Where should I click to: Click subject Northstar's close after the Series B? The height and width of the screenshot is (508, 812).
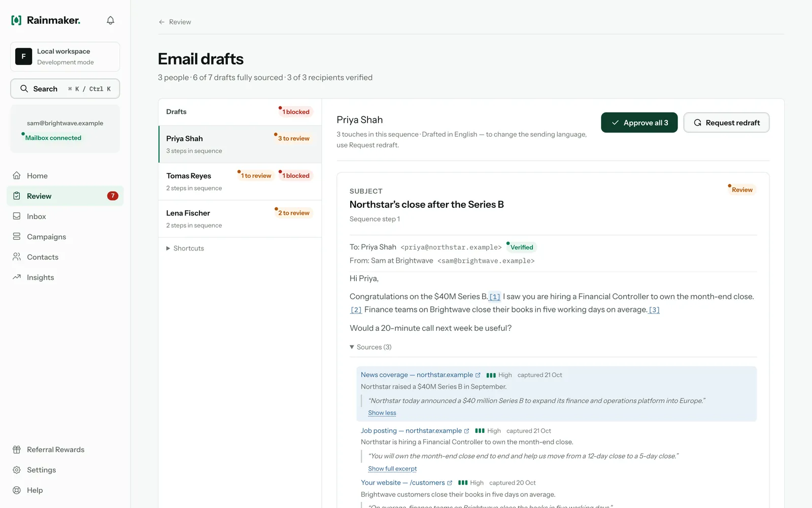(x=426, y=204)
